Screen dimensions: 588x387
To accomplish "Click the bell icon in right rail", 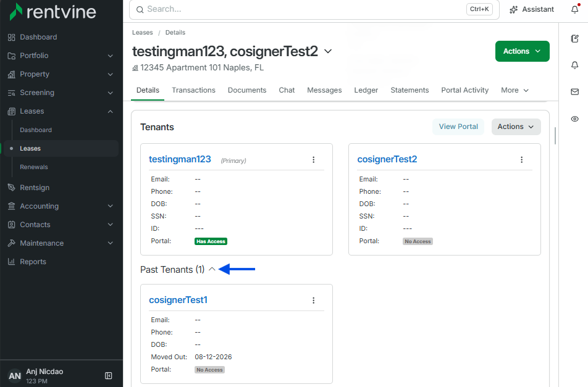I will coord(574,65).
